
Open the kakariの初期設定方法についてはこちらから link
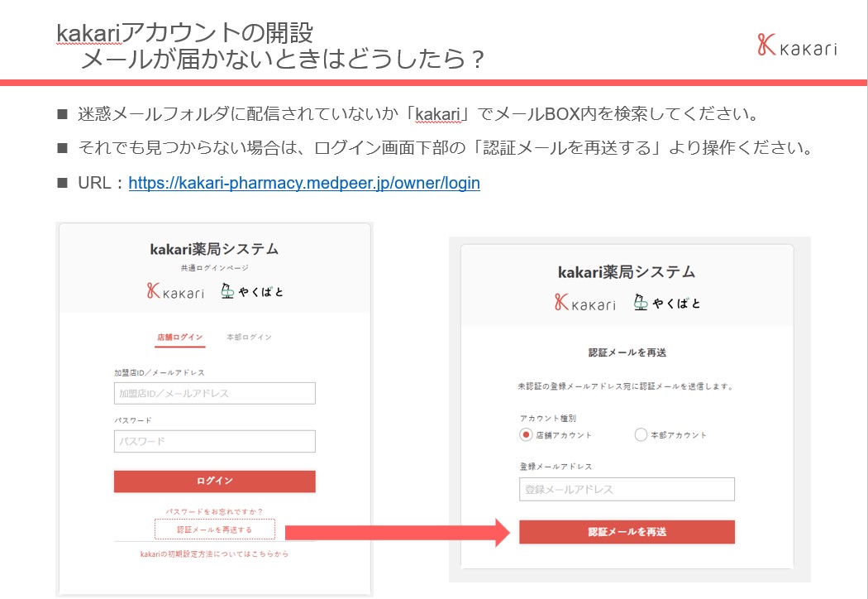pos(214,553)
